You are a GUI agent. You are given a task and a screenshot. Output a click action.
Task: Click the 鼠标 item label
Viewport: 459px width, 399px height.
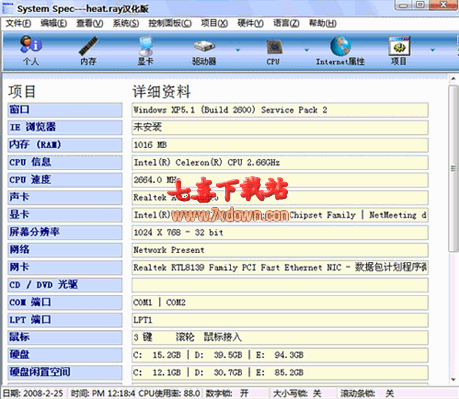point(65,337)
